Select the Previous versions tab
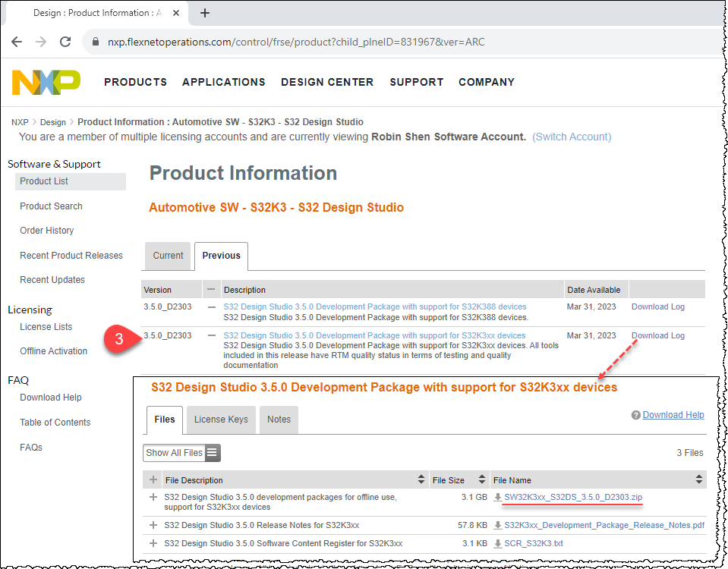The width and height of the screenshot is (728, 569). (x=221, y=256)
